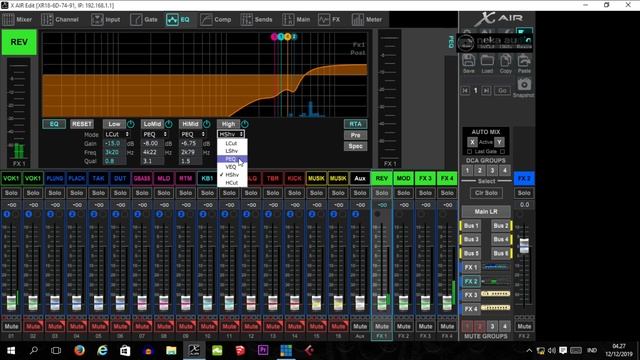Toggle the Low band power button
The width and height of the screenshot is (640, 360).
pyautogui.click(x=131, y=124)
